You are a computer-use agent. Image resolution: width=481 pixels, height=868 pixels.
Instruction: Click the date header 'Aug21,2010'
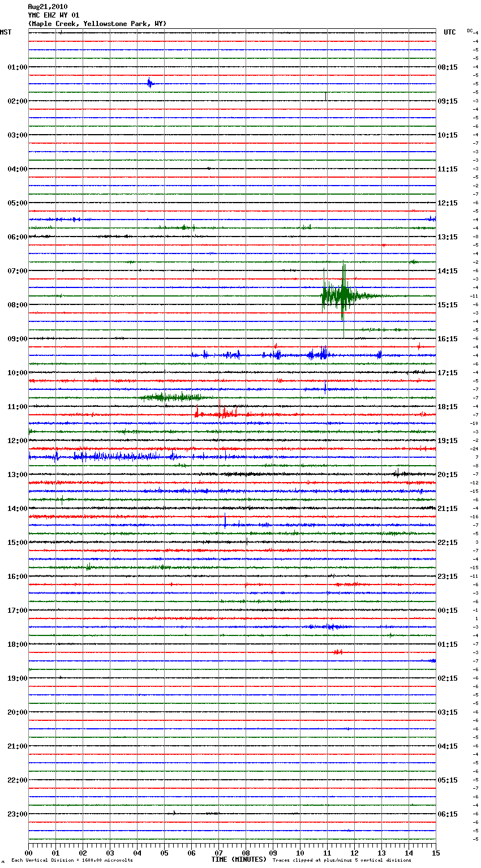48,7
